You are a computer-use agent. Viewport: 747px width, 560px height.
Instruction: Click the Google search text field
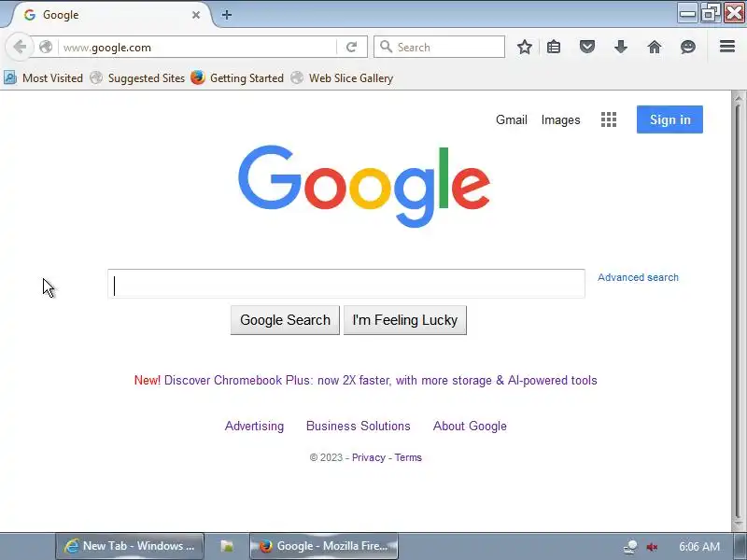click(x=346, y=284)
